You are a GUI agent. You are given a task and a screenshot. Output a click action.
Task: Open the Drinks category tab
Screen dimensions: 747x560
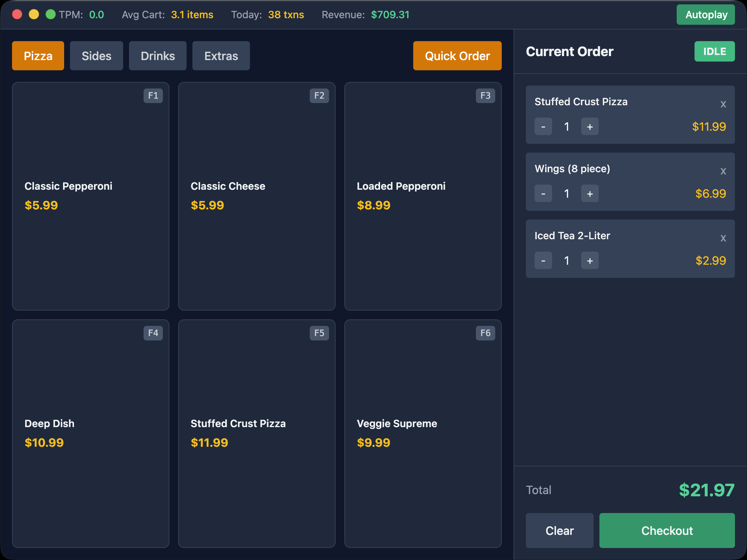point(157,56)
